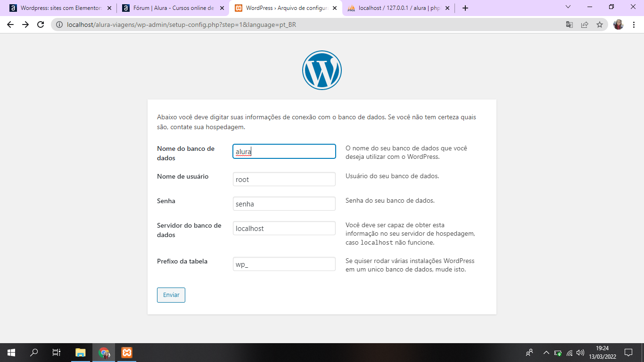This screenshot has height=362, width=644.
Task: Focus the Nome de usuário field
Action: 284,179
